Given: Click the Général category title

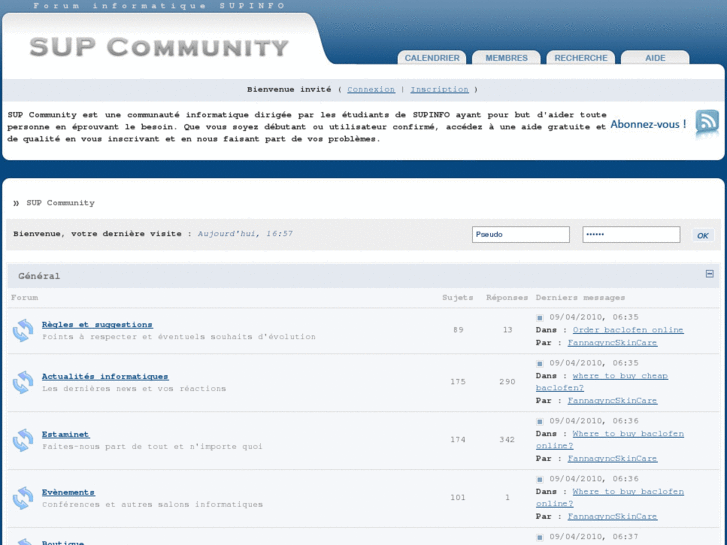Looking at the screenshot, I should click(x=39, y=276).
